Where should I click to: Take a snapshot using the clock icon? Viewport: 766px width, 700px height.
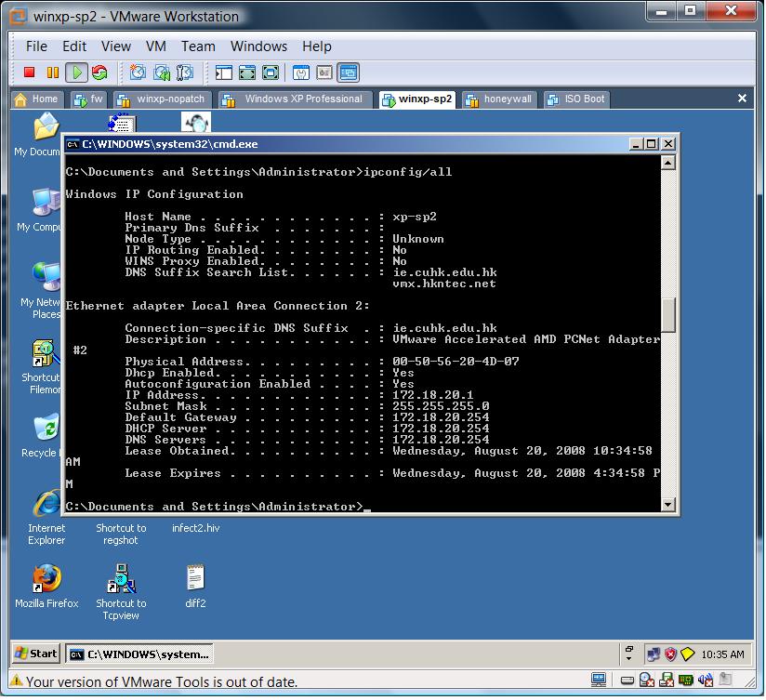click(138, 73)
